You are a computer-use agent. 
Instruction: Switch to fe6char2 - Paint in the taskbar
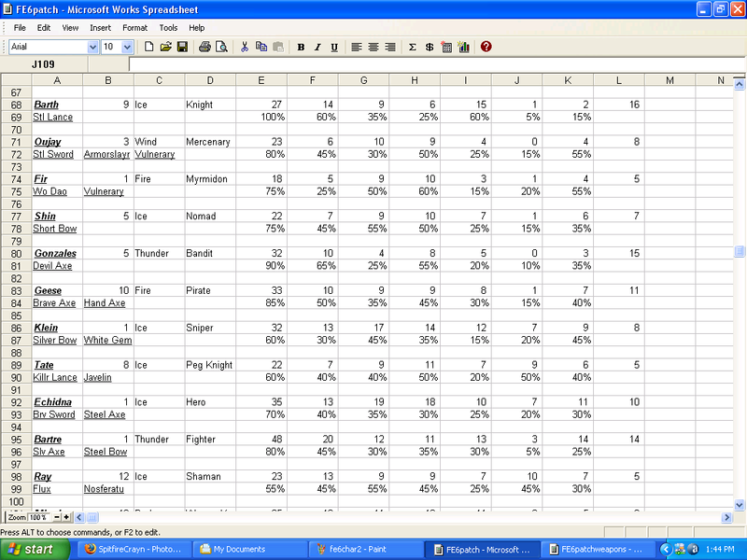click(x=364, y=550)
